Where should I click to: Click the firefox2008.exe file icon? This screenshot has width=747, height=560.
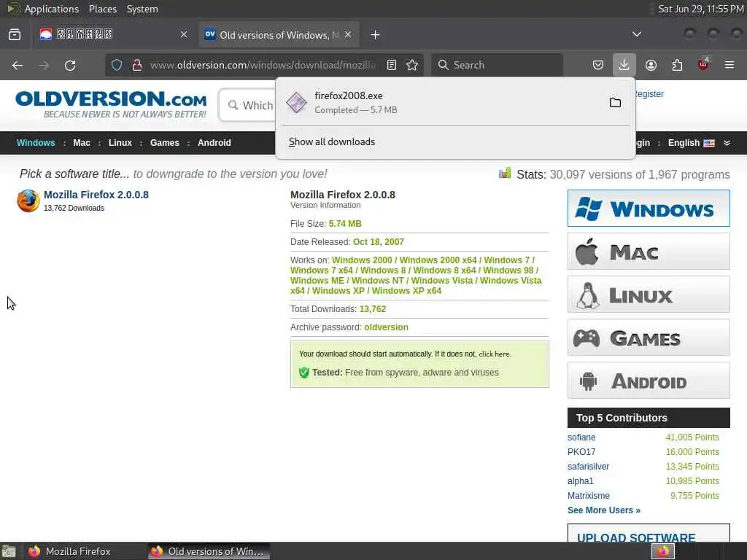[x=296, y=102]
